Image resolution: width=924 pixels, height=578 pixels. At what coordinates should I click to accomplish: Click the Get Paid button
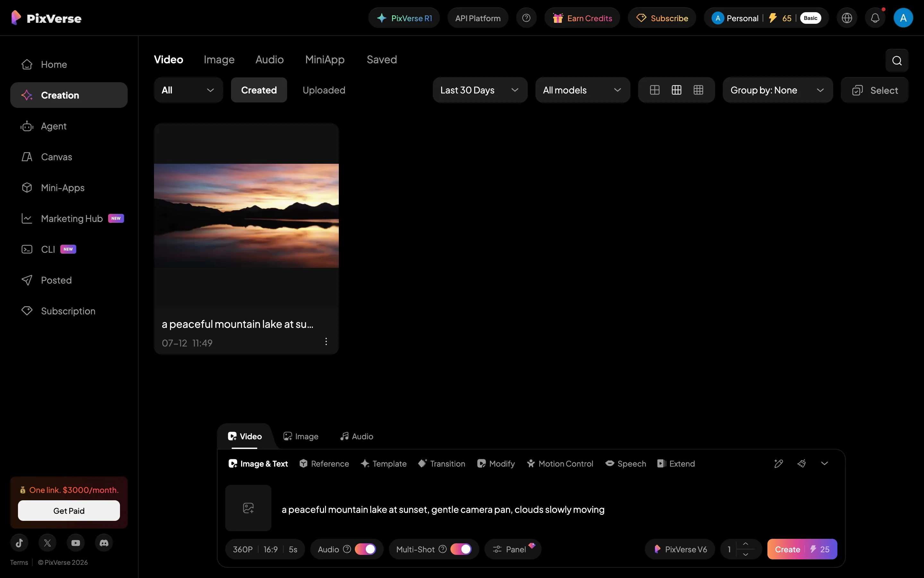pos(69,511)
